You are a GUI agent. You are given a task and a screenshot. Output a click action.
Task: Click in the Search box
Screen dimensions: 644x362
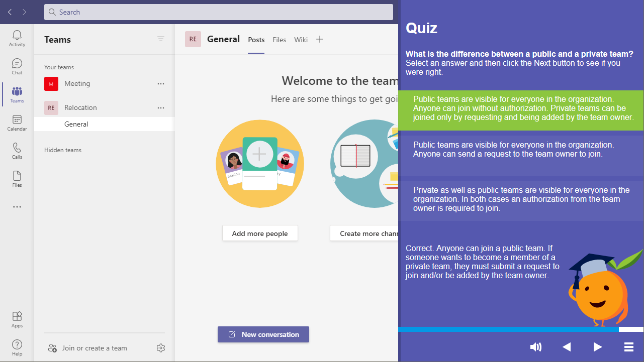pyautogui.click(x=219, y=12)
